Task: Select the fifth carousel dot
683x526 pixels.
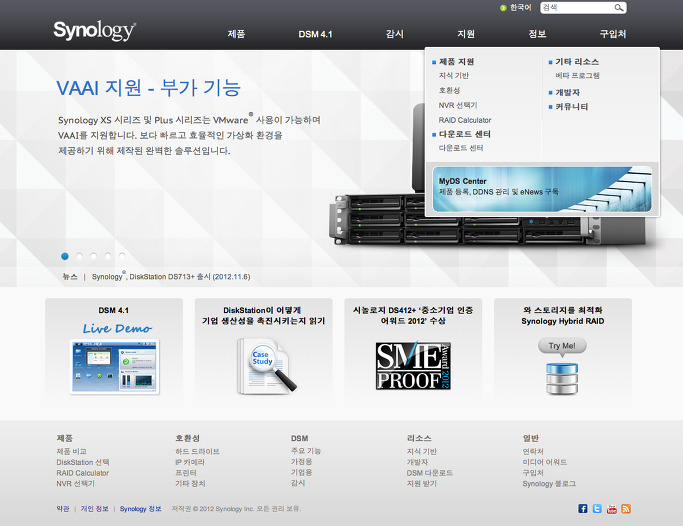Action: (x=122, y=256)
